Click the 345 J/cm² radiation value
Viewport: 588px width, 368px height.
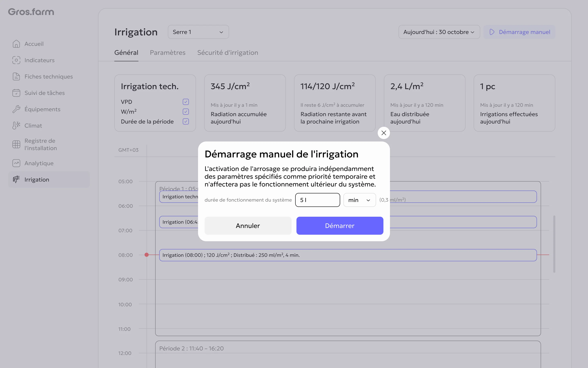click(230, 86)
